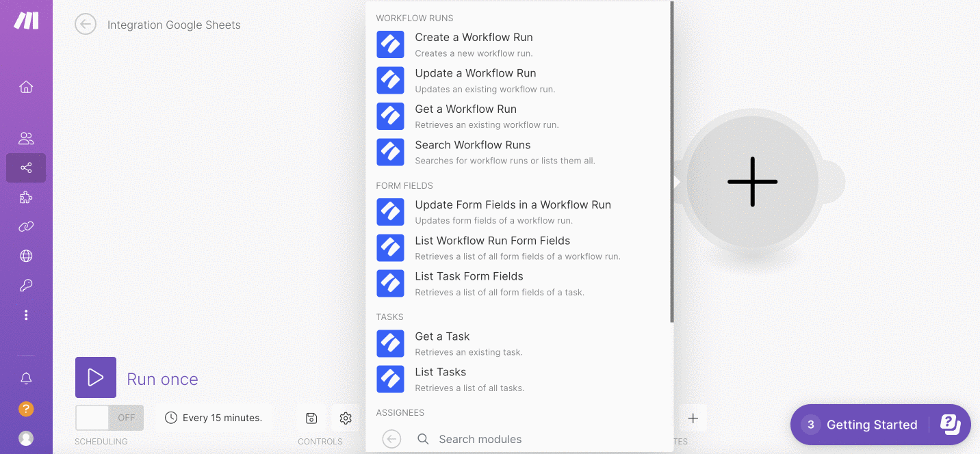Select Create a Workflow Run module

click(519, 44)
